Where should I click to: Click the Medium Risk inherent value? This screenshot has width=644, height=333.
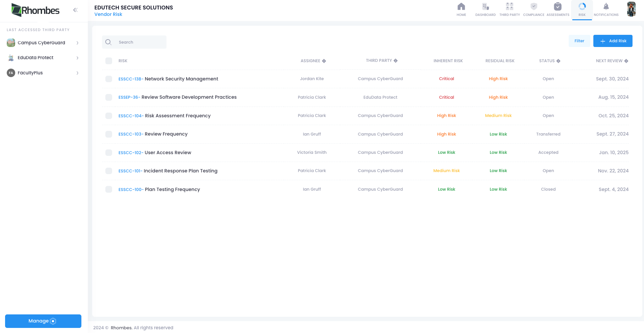coord(446,171)
